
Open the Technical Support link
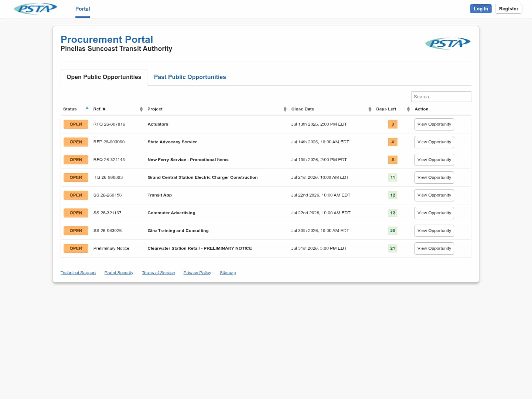point(78,273)
